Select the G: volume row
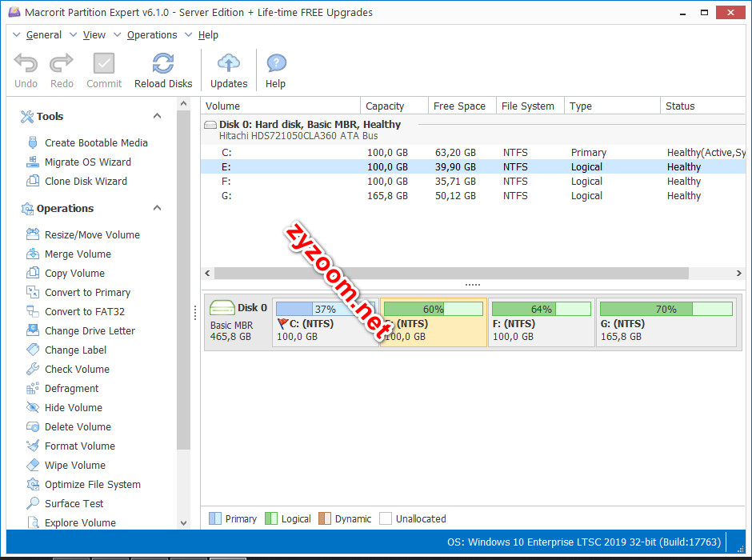This screenshot has width=752, height=560. tap(474, 196)
